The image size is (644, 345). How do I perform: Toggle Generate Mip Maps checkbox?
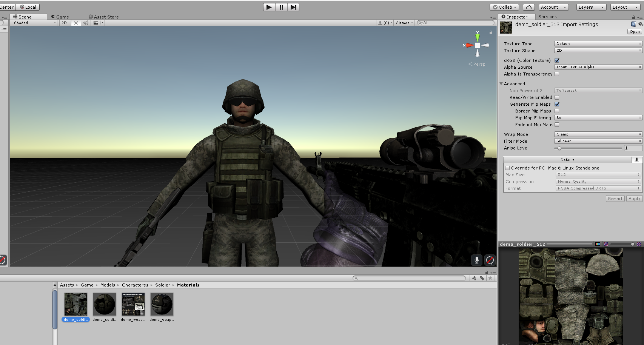click(x=557, y=104)
